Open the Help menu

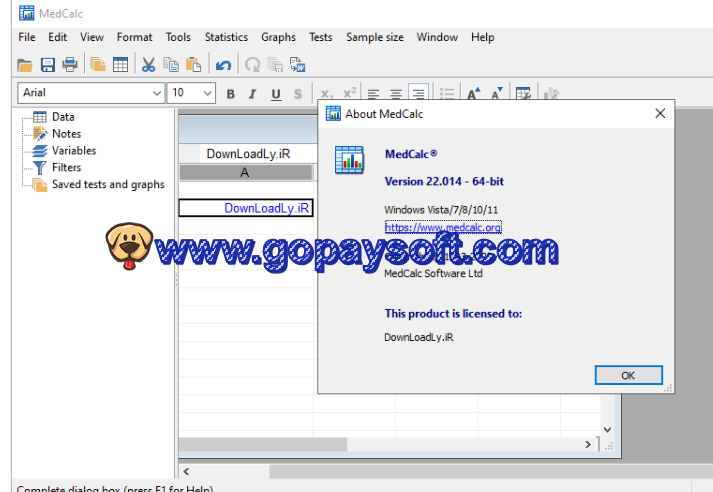pos(482,37)
